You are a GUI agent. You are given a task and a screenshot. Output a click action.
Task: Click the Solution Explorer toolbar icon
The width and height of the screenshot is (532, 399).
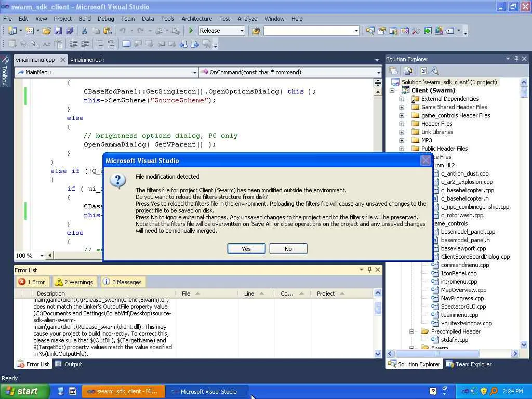pyautogui.click(x=370, y=31)
